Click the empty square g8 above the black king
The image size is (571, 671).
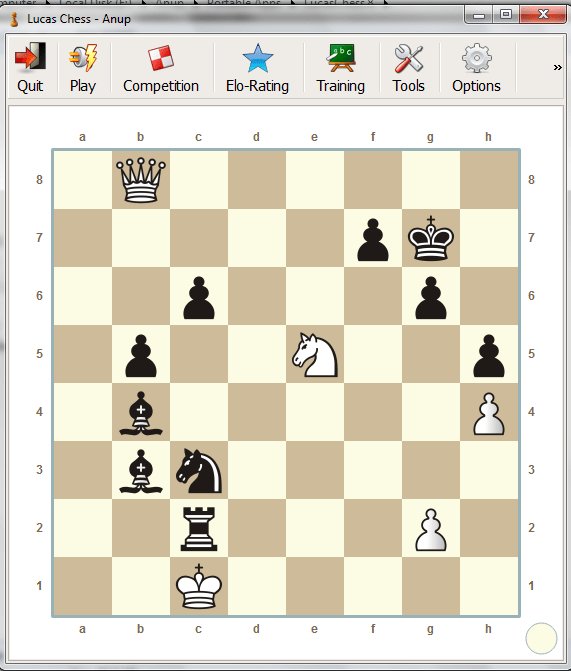(431, 180)
